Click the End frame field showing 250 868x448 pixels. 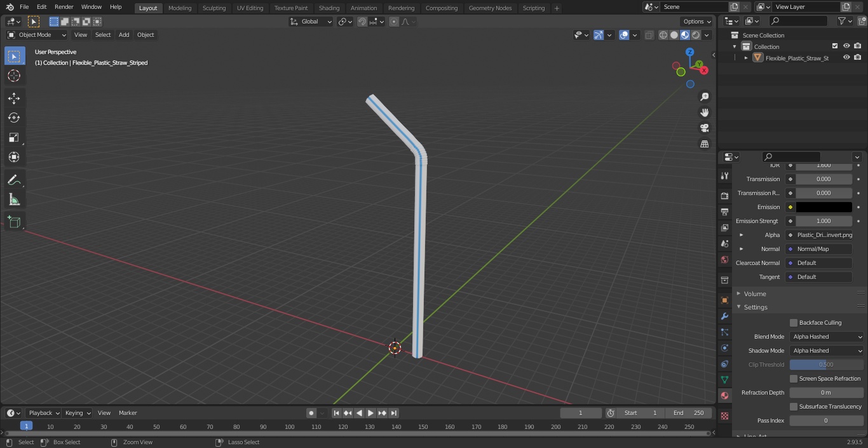coord(689,413)
